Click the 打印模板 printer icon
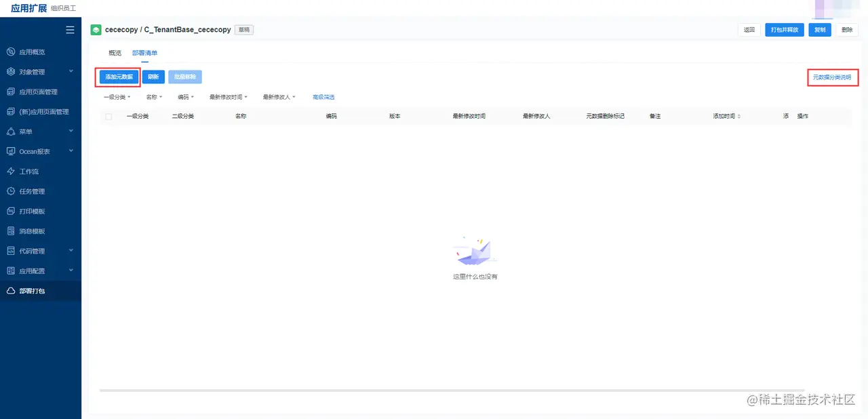Screen dimensions: 868x419 click(x=11, y=211)
